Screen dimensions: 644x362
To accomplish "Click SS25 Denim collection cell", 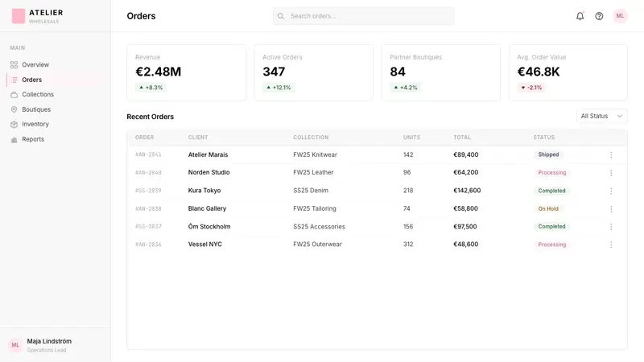I will 311,191.
